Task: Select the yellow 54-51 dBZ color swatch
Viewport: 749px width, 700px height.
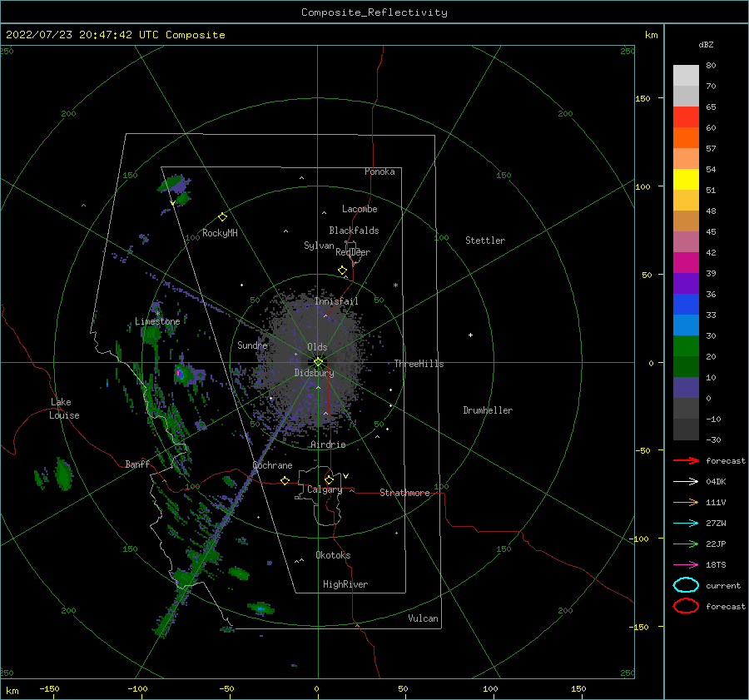Action: pyautogui.click(x=686, y=180)
